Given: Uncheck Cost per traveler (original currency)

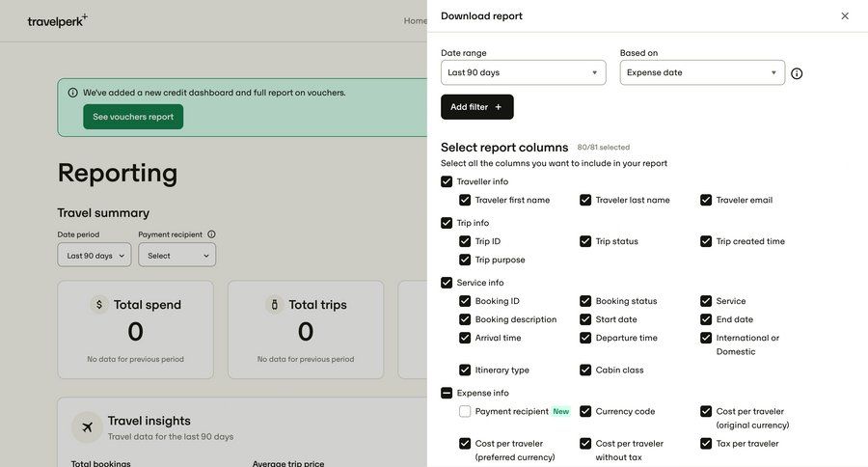Looking at the screenshot, I should (x=706, y=412).
